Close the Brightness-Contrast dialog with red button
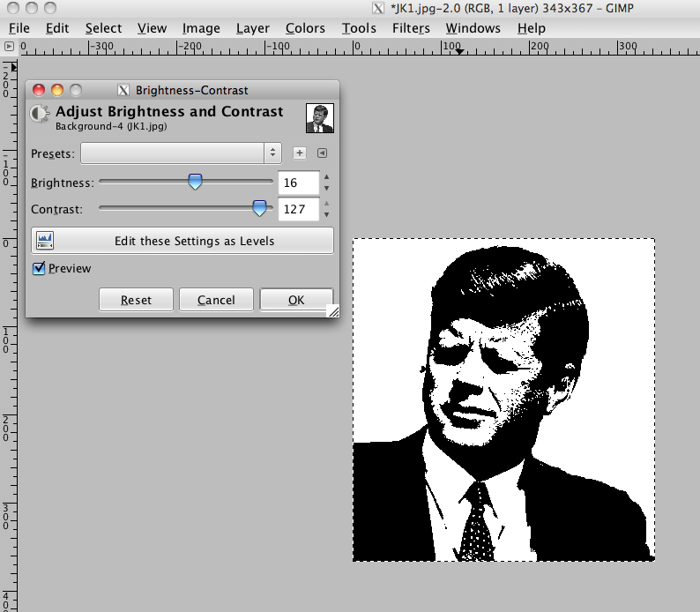The height and width of the screenshot is (612, 700). [x=39, y=90]
